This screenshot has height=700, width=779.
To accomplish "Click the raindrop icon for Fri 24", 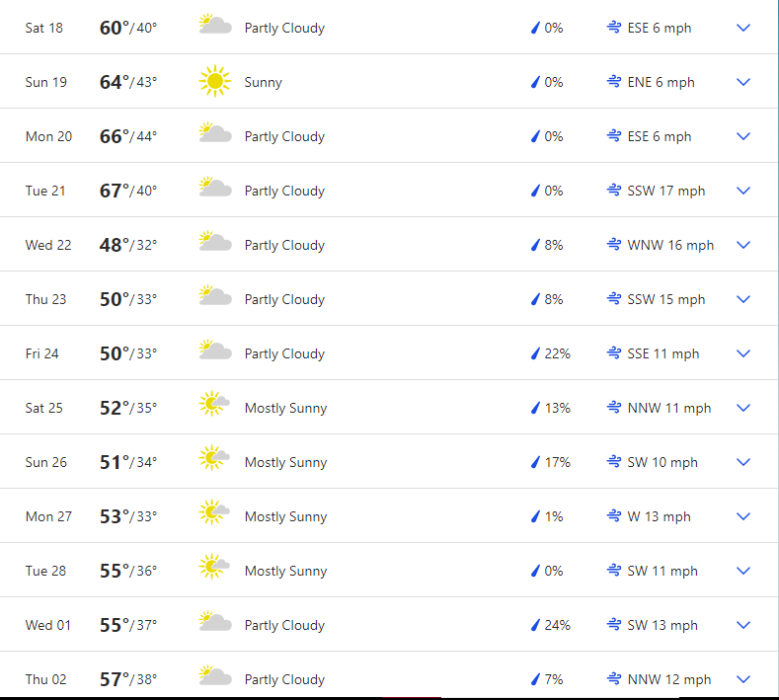I will (536, 353).
